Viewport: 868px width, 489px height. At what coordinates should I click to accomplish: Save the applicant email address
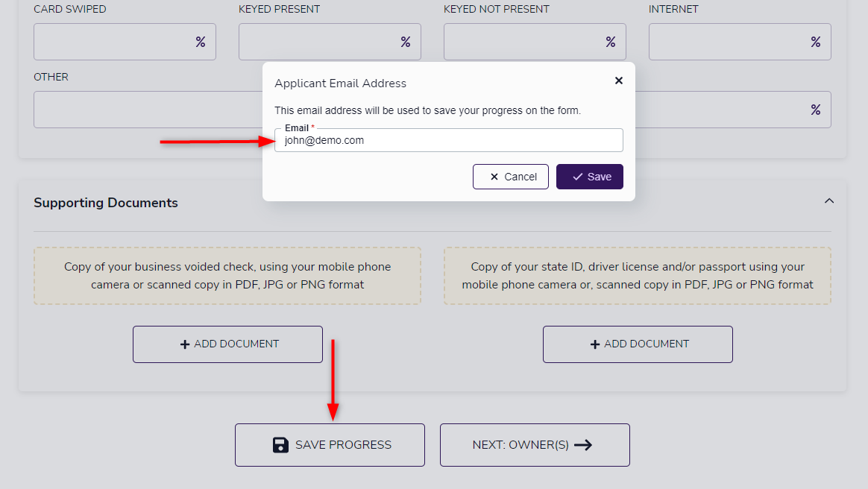tap(590, 177)
